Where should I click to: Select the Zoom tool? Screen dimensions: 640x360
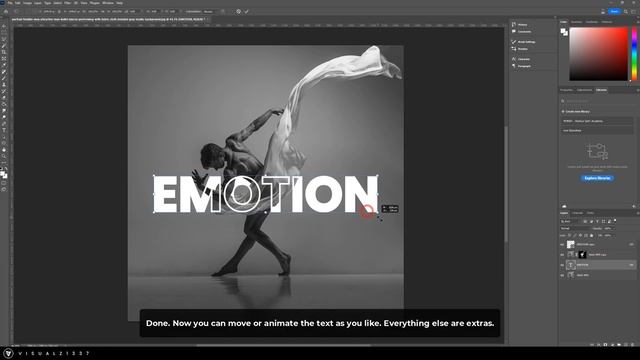pyautogui.click(x=4, y=156)
